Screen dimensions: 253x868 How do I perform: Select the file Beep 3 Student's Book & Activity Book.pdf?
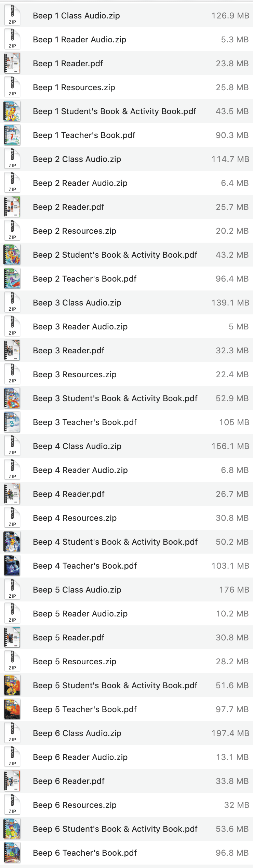tap(115, 398)
